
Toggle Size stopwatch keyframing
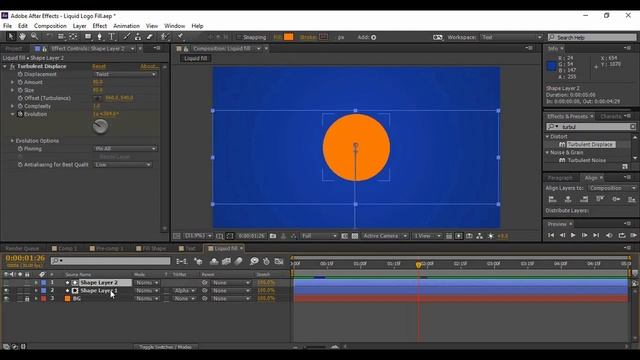coord(20,90)
